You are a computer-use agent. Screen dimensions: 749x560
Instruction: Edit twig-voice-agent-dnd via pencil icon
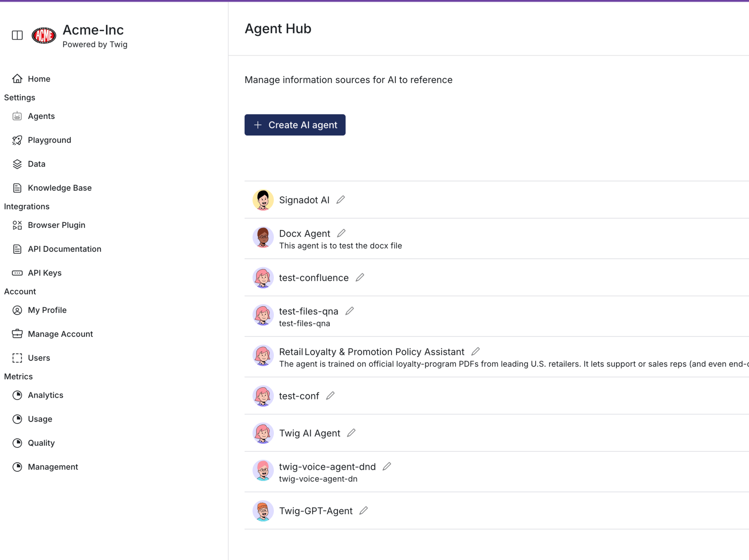pyautogui.click(x=387, y=466)
